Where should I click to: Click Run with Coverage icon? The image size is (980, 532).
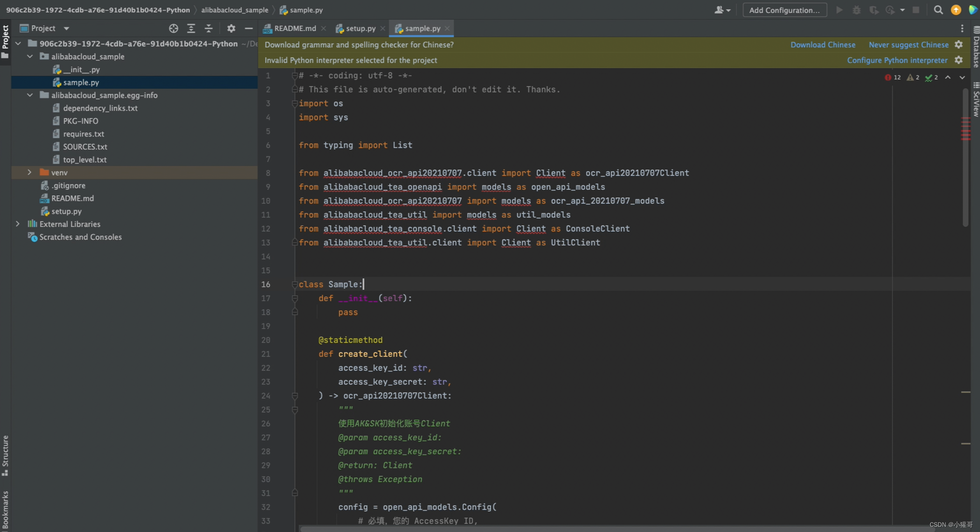click(x=874, y=10)
